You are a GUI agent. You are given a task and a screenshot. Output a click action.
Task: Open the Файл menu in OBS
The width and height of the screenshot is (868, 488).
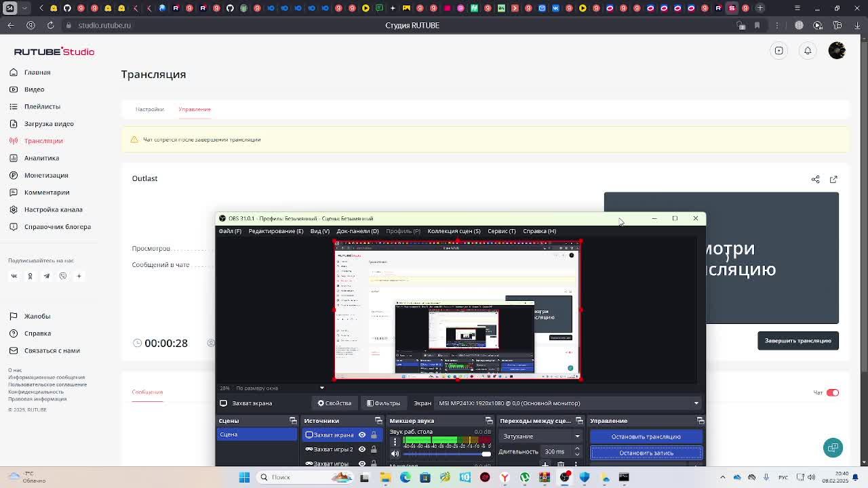point(230,231)
